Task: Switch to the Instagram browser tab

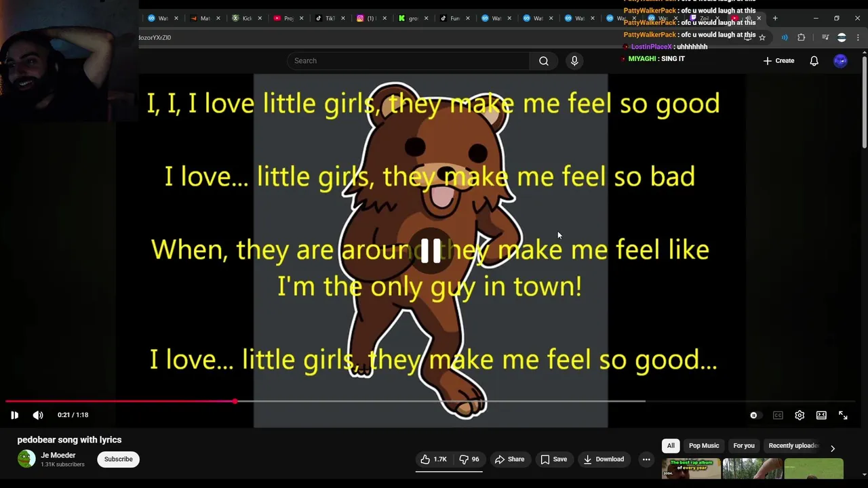Action: (367, 18)
